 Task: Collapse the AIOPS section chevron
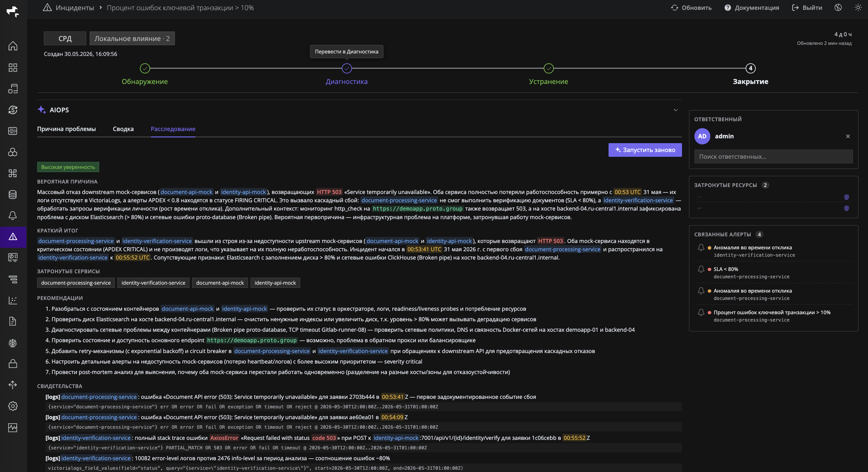[x=676, y=110]
